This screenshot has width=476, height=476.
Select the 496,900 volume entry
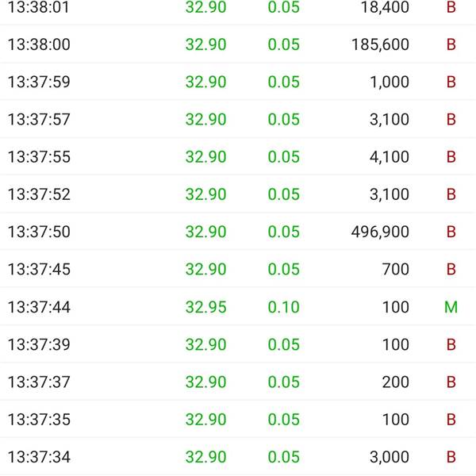pos(380,232)
